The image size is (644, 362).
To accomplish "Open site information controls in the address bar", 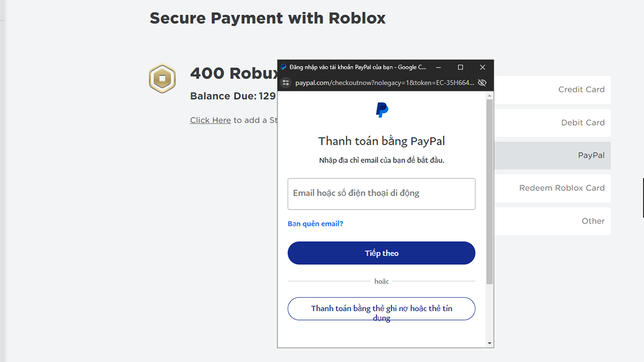I will [286, 82].
